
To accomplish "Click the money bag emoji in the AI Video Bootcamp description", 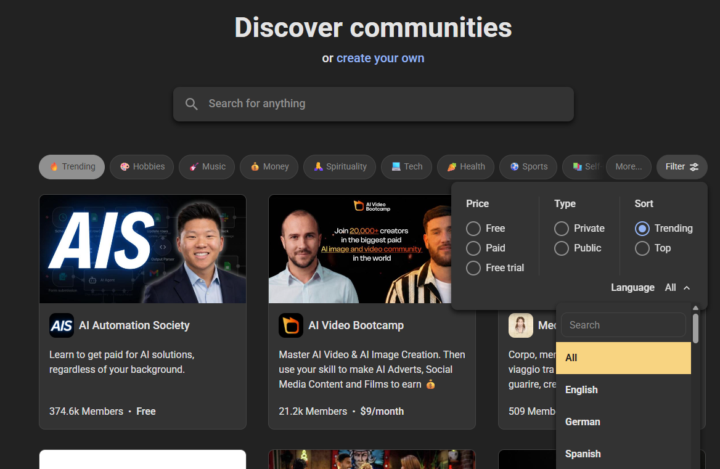I will (431, 384).
